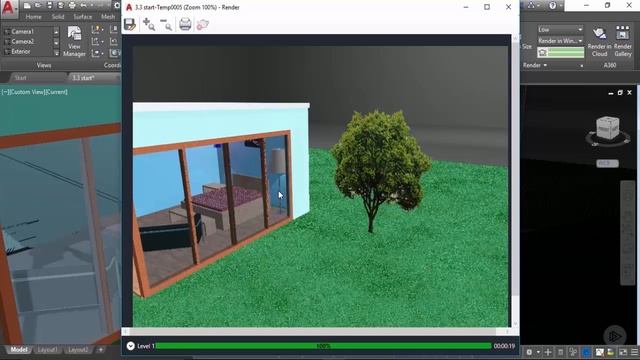Click the navigation bar in viewport
This screenshot has height=360, width=640.
[x=628, y=233]
